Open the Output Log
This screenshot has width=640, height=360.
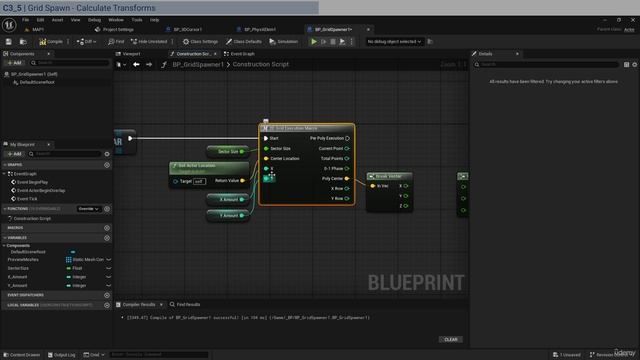pyautogui.click(x=62, y=355)
